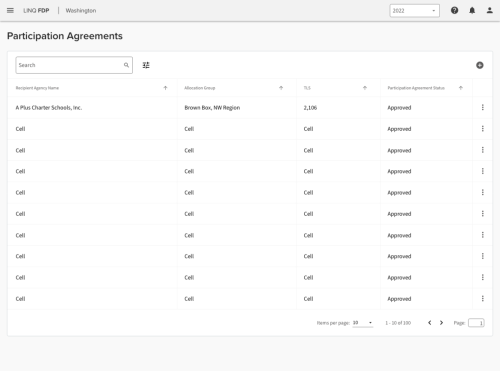
Task: Open the notifications bell
Action: coord(472,11)
